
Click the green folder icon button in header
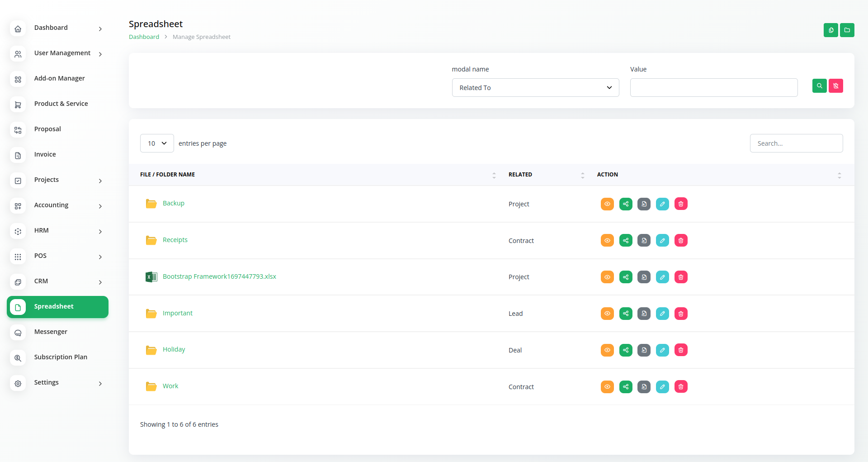(847, 30)
